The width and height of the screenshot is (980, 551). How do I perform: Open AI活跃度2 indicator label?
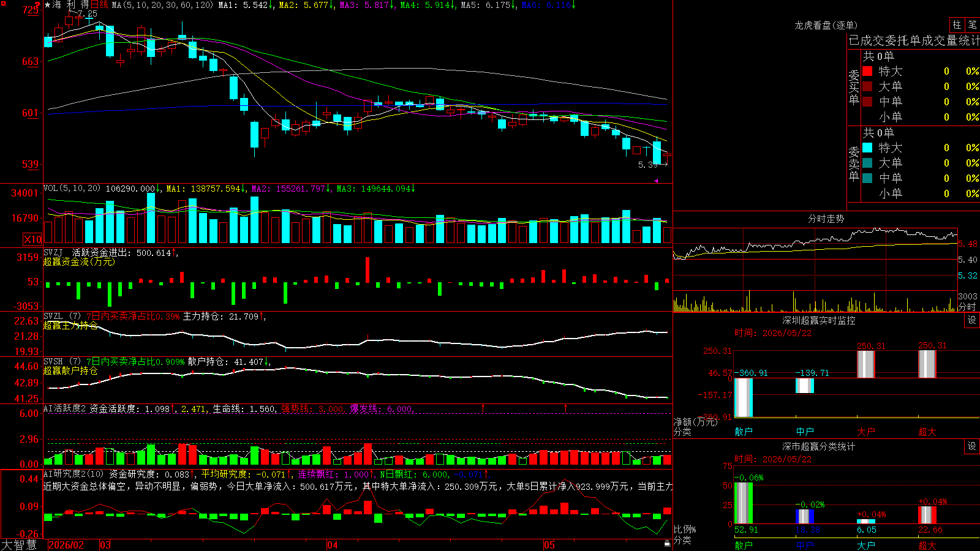(x=64, y=408)
